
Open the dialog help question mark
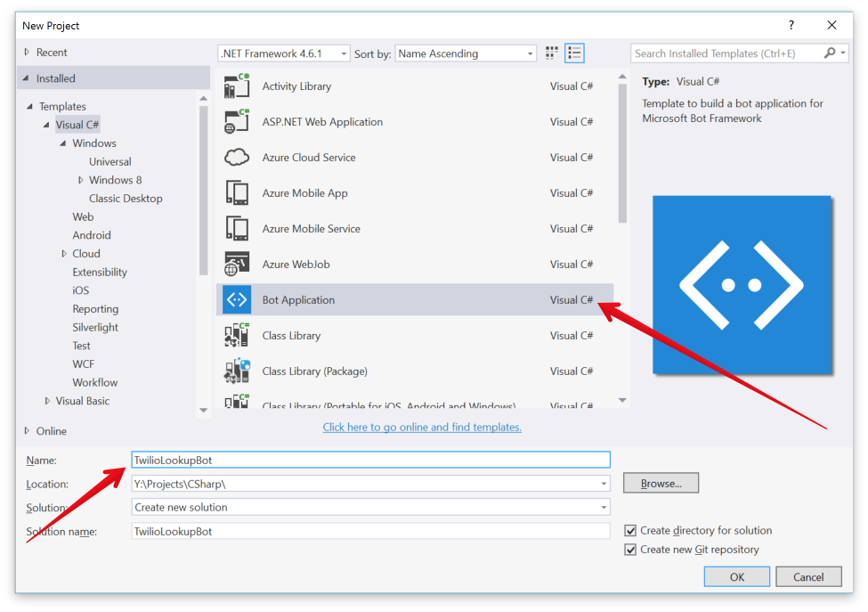click(x=791, y=25)
